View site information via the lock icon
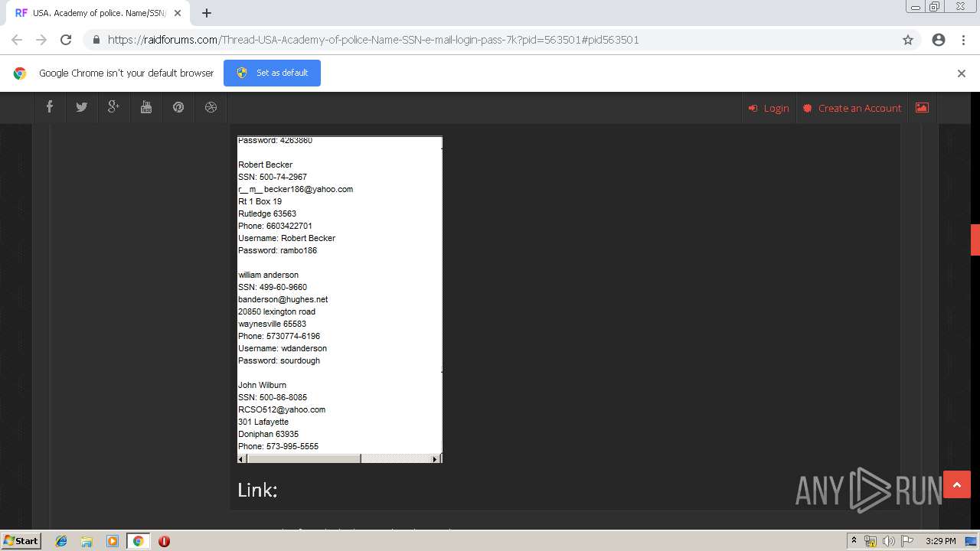980x551 pixels. click(96, 40)
